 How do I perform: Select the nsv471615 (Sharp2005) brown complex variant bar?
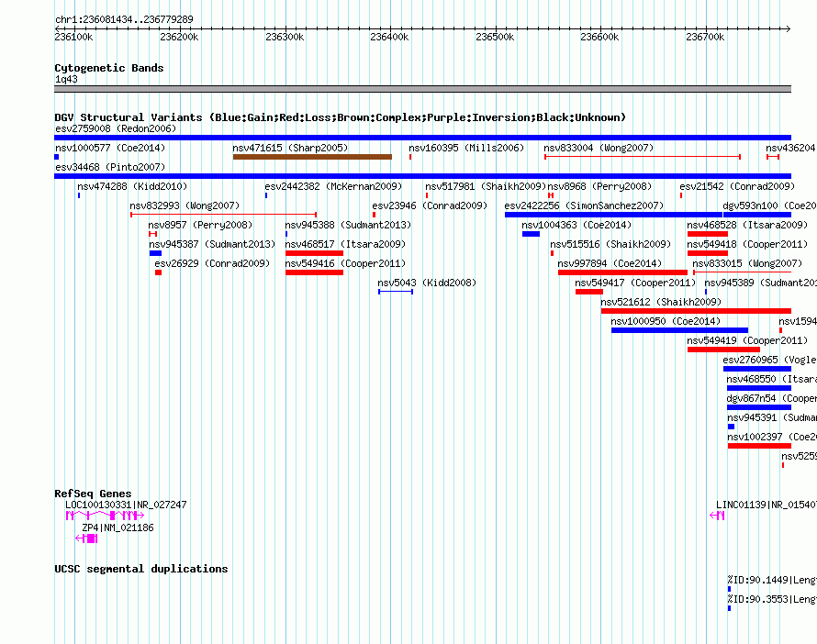(x=312, y=157)
